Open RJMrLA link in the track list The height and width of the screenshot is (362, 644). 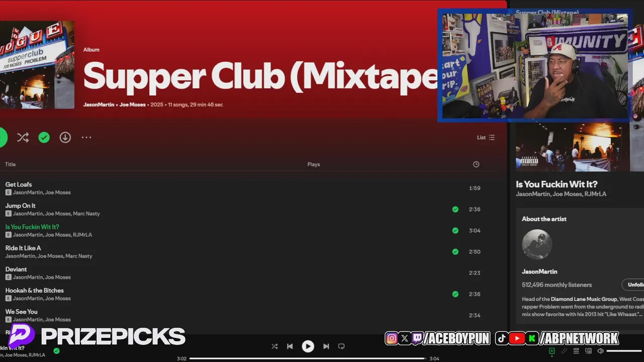pos(83,235)
